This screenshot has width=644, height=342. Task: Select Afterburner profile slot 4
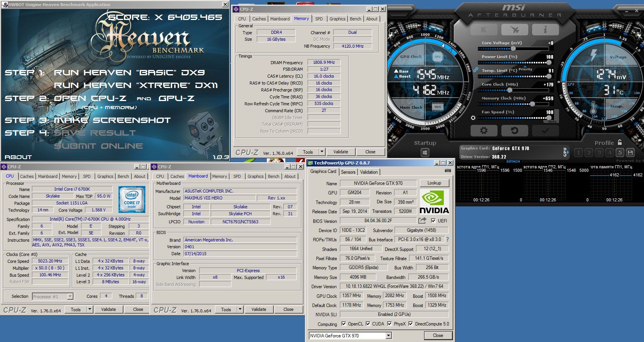(609, 153)
